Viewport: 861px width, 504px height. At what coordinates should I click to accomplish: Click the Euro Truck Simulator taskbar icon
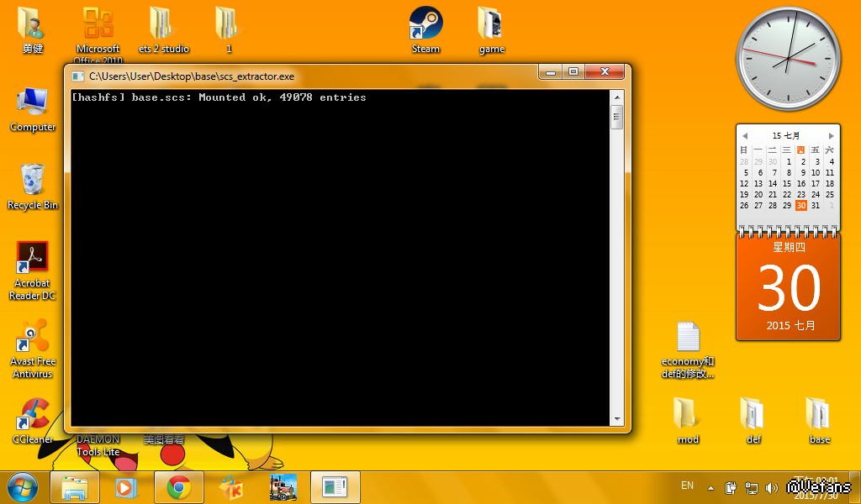pyautogui.click(x=283, y=487)
